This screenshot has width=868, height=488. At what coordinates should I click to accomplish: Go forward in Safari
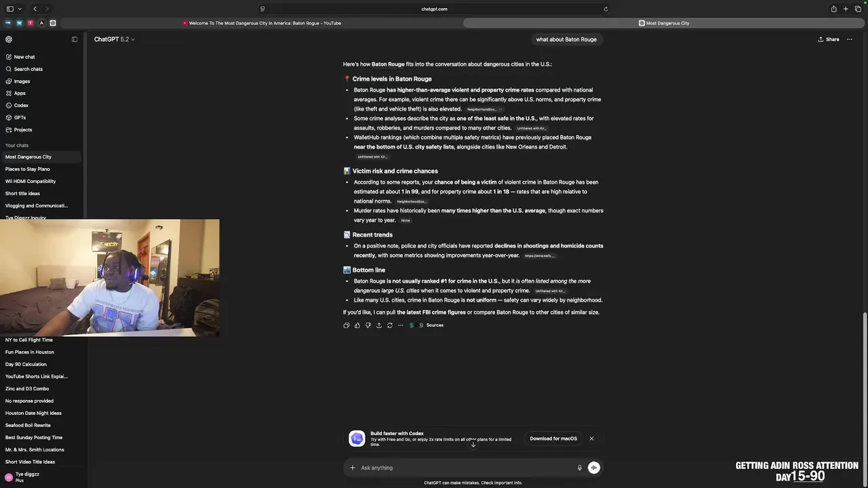pos(47,9)
